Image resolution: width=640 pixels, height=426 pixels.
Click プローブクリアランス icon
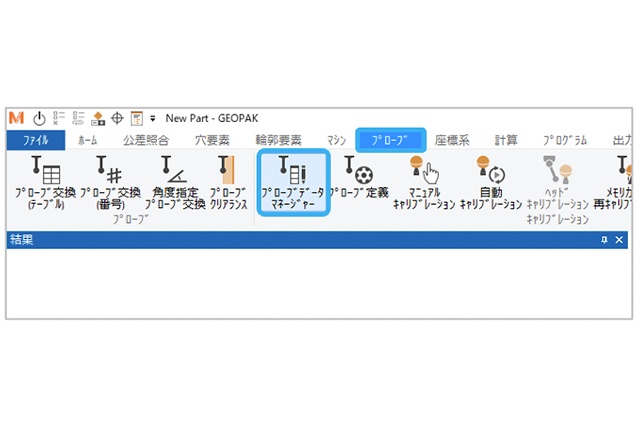click(x=229, y=182)
